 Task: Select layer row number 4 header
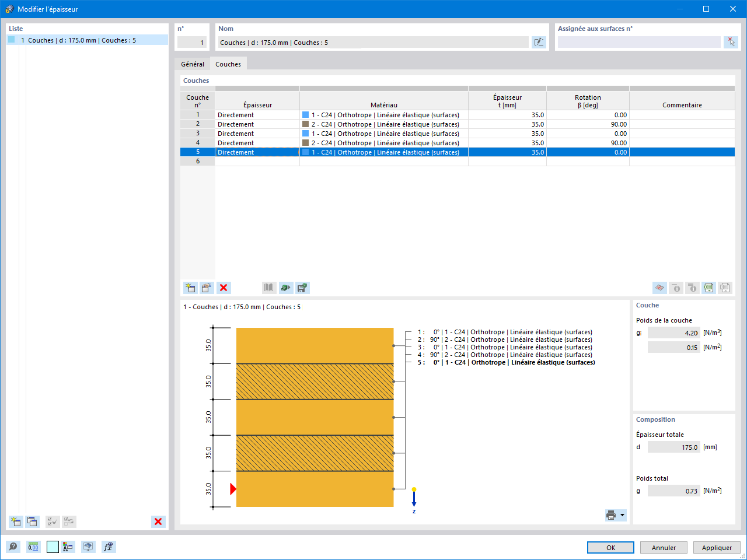point(198,143)
